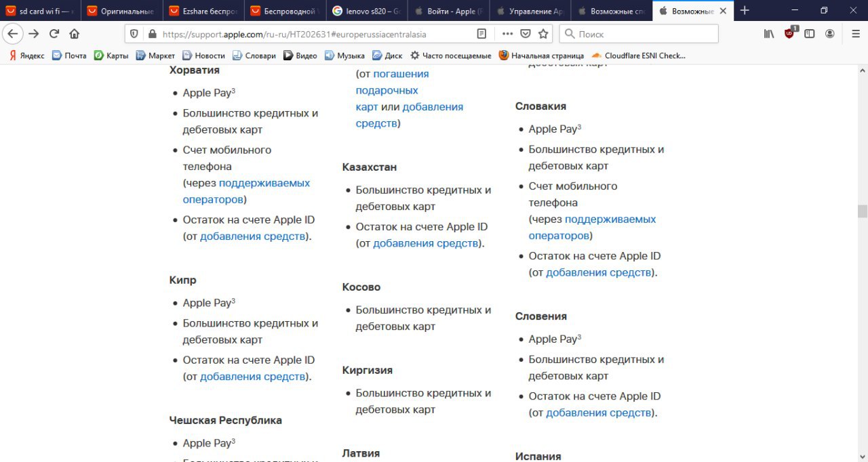The width and height of the screenshot is (868, 462).
Task: Click the Киргизия heading
Action: [x=368, y=370]
